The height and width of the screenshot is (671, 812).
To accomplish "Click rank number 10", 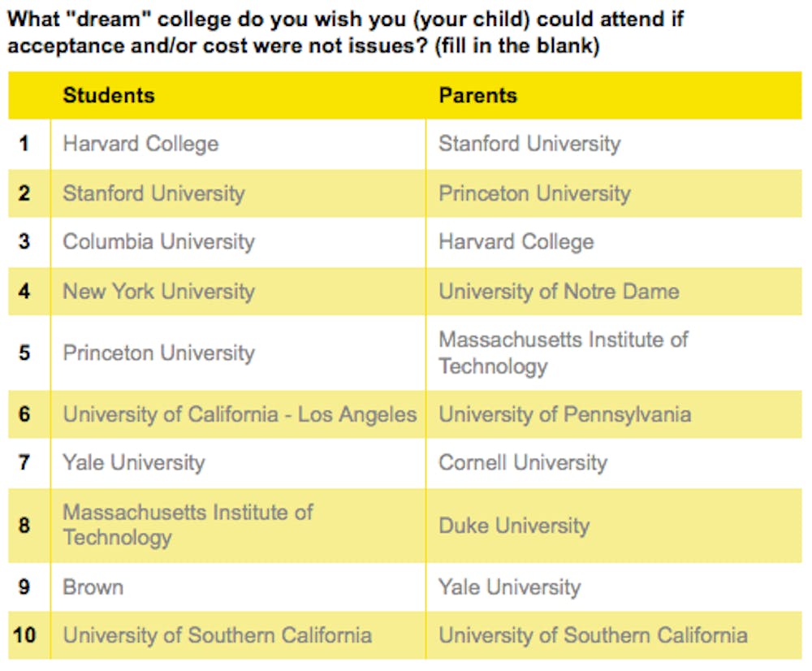I will 25,634.
